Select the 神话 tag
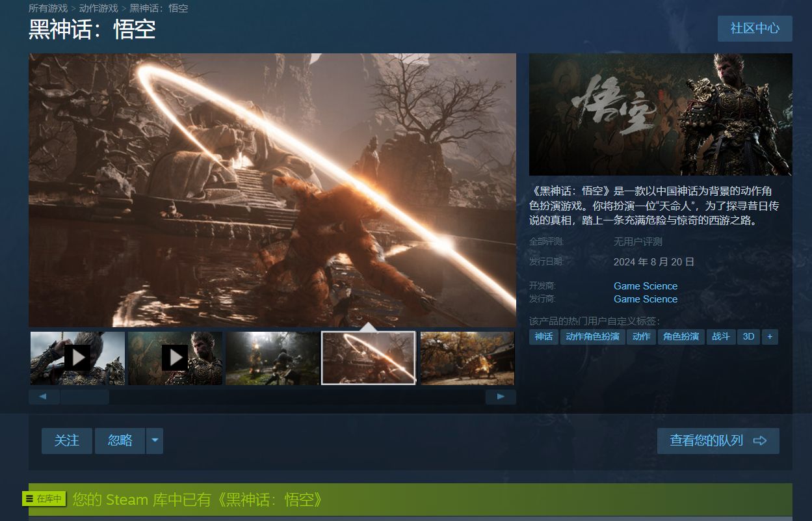Viewport: 812px width, 521px height. pyautogui.click(x=544, y=337)
